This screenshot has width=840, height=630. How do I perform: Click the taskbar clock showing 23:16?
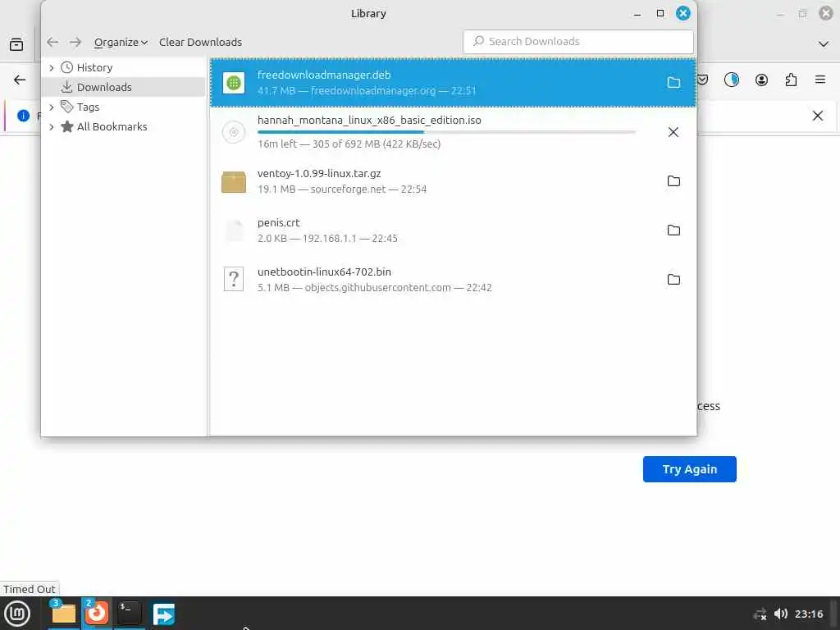(808, 614)
